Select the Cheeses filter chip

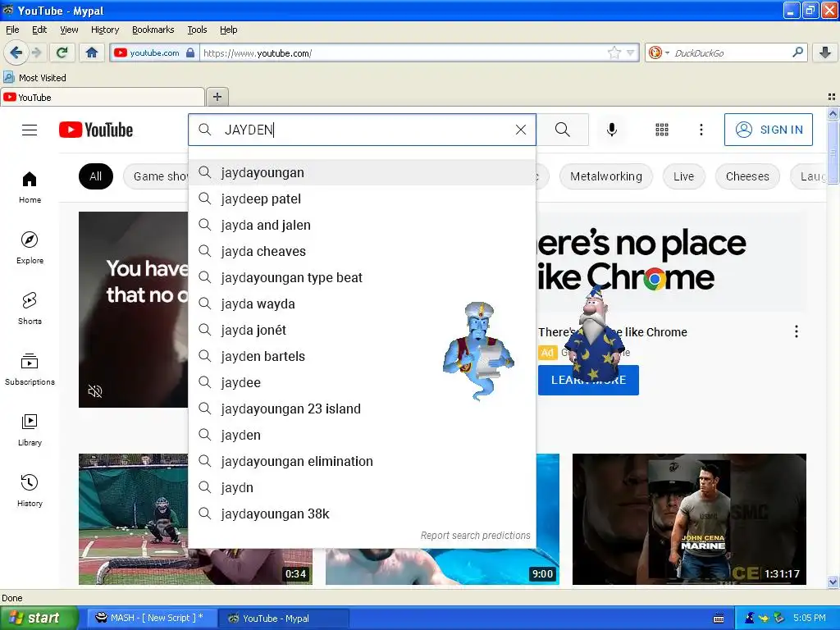747,176
